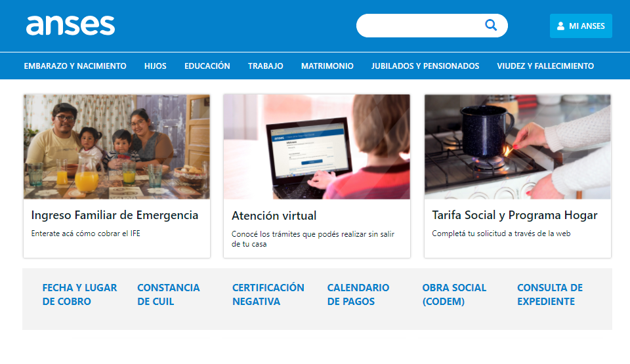Click the anses logo
This screenshot has height=364, width=630.
[x=70, y=26]
